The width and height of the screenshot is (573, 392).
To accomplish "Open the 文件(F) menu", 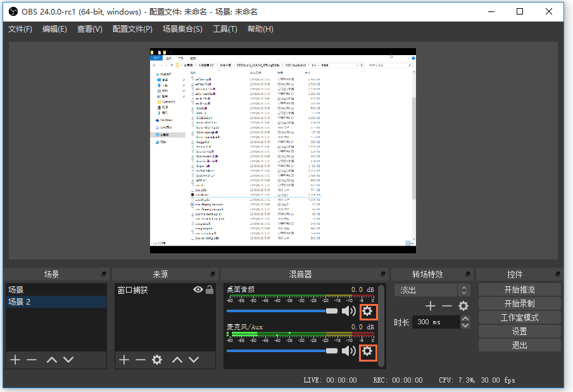I will (20, 29).
